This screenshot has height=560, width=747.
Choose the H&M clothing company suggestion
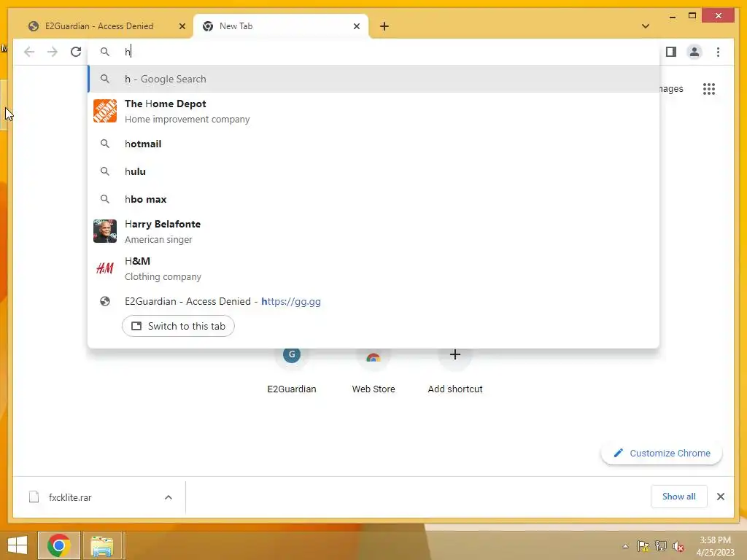click(x=374, y=268)
